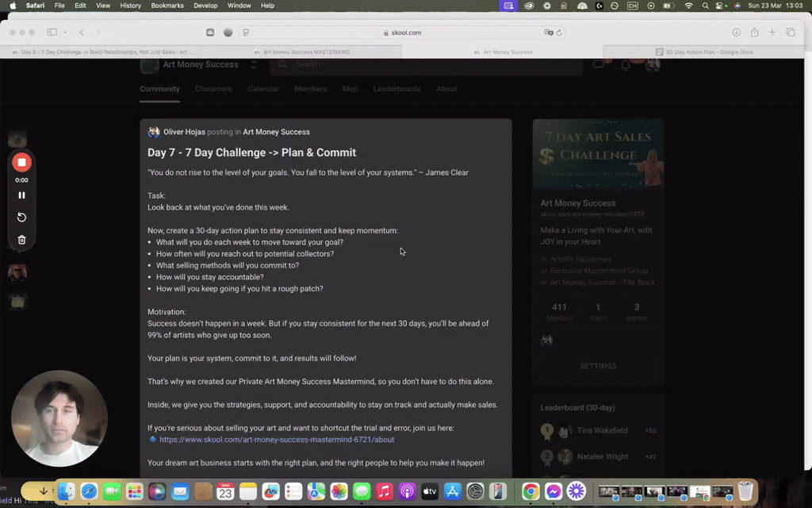Open Safari menu in menu bar
The image size is (812, 508).
tap(35, 6)
